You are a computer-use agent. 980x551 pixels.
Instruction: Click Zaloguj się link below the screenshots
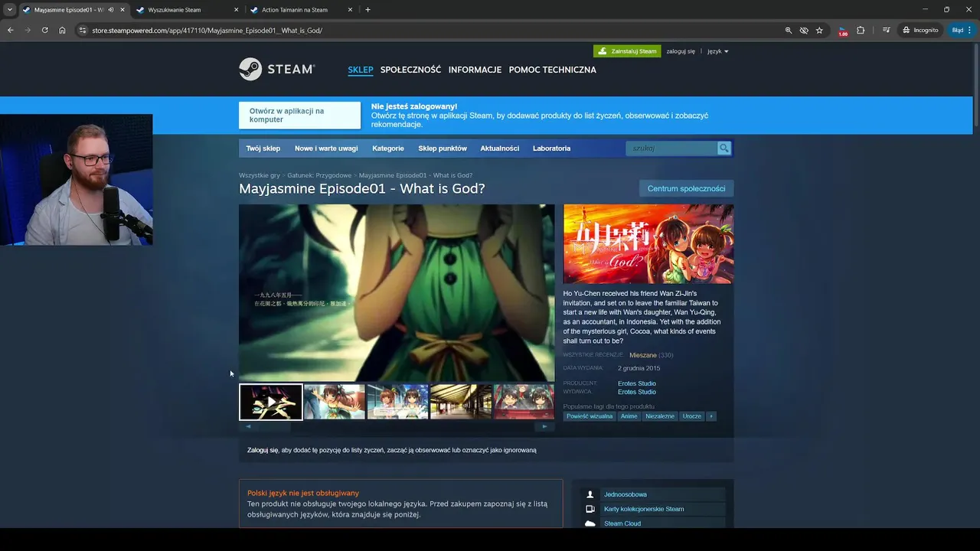[263, 450]
